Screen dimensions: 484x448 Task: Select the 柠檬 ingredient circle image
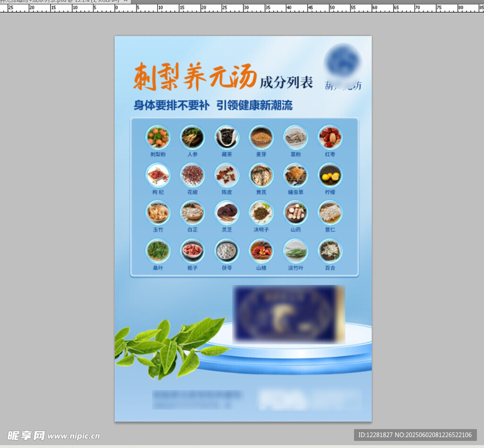330,175
